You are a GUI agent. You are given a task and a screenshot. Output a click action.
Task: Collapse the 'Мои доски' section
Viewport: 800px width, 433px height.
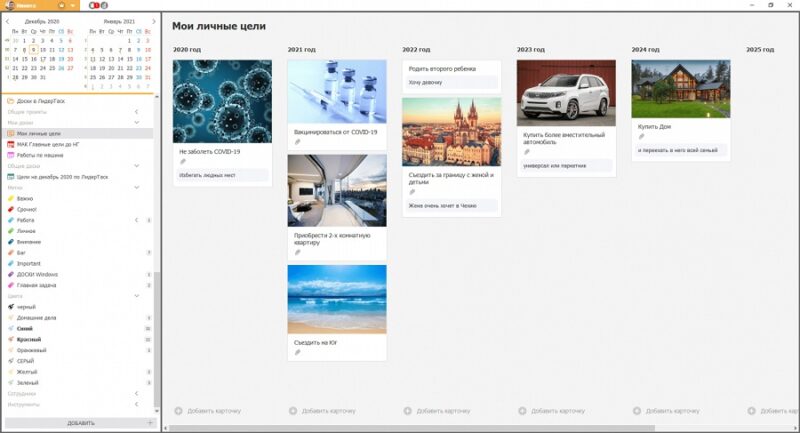136,122
